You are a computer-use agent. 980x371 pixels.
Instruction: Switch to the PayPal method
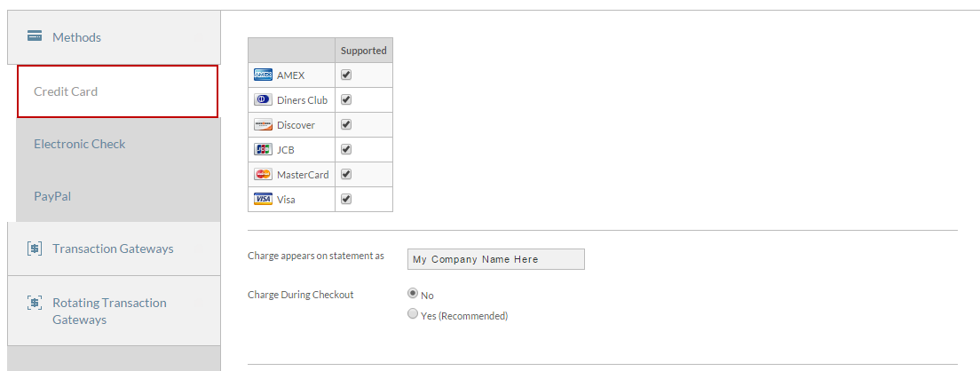[x=118, y=196]
